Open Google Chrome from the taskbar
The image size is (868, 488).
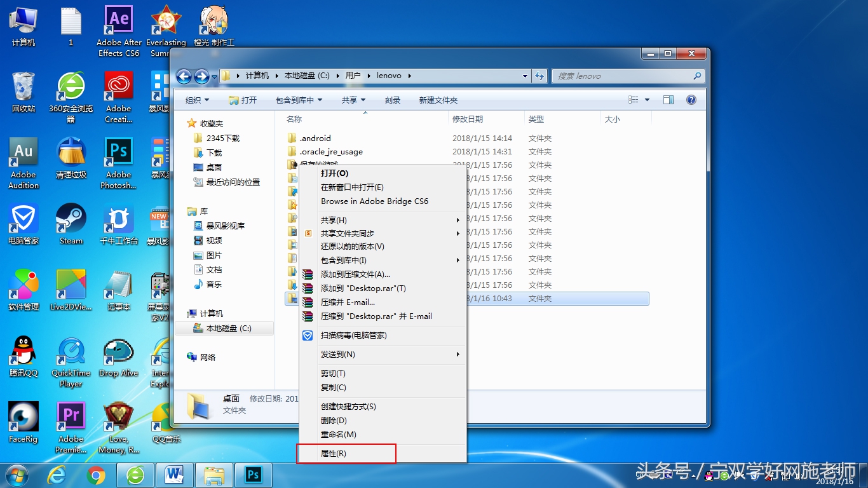[x=96, y=475]
